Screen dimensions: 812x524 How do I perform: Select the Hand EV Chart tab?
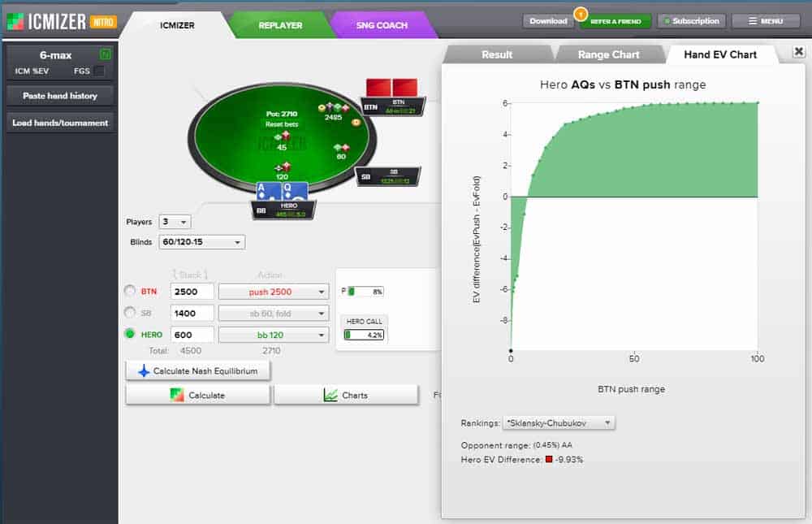(719, 54)
